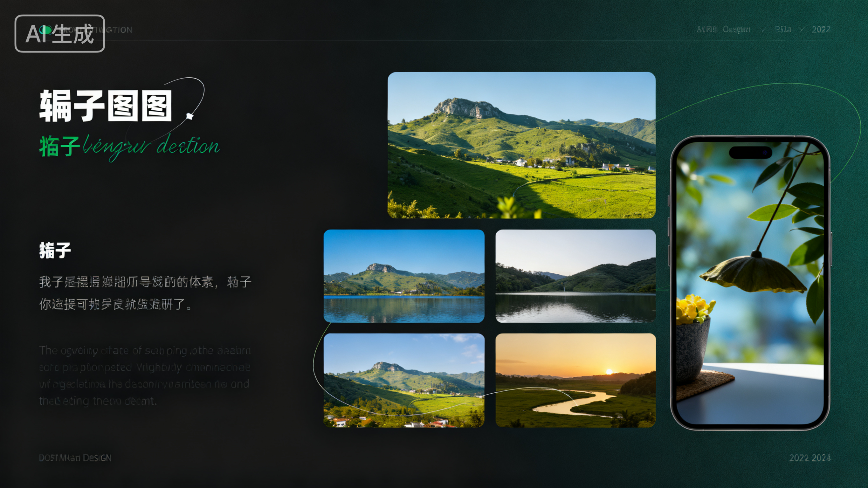Click the main bold Chinese title

click(x=106, y=106)
